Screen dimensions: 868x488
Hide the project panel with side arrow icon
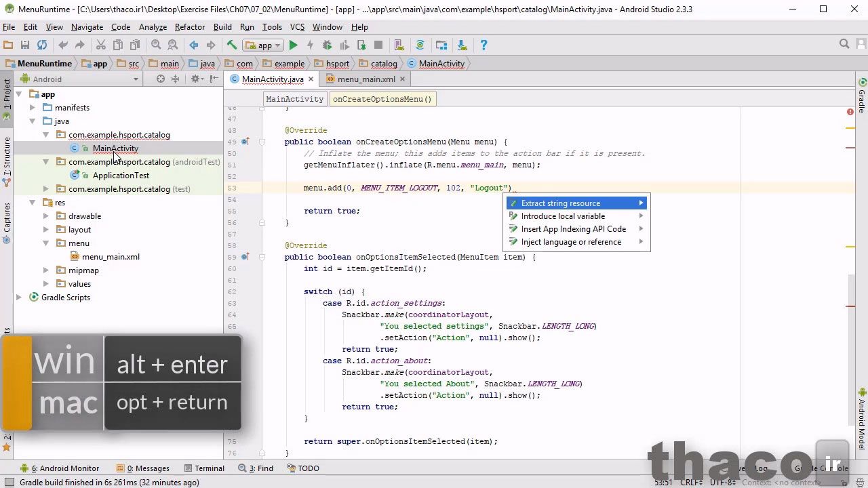(x=214, y=79)
